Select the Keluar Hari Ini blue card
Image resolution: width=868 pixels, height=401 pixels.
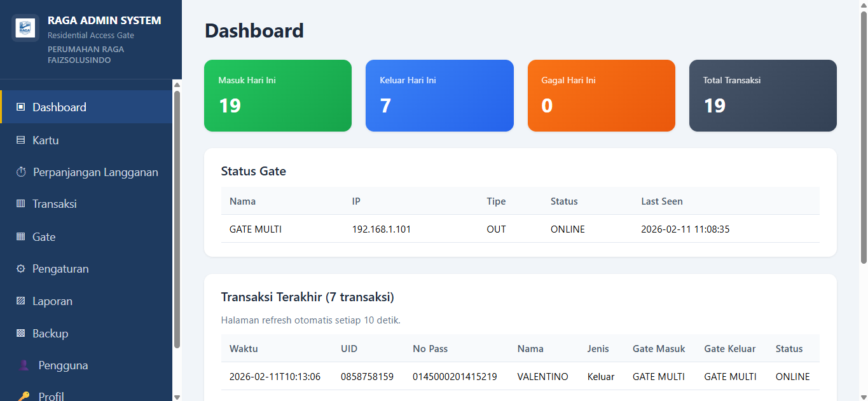click(439, 96)
